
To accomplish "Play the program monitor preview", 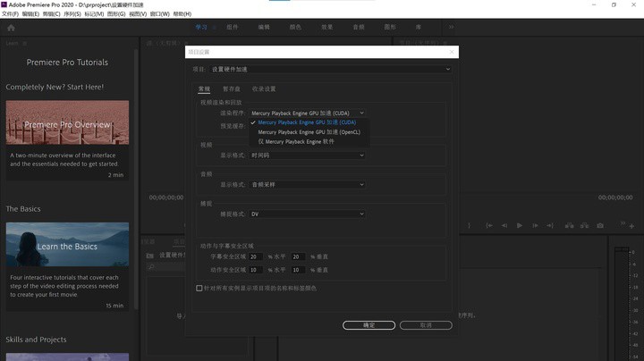I will coord(520,225).
